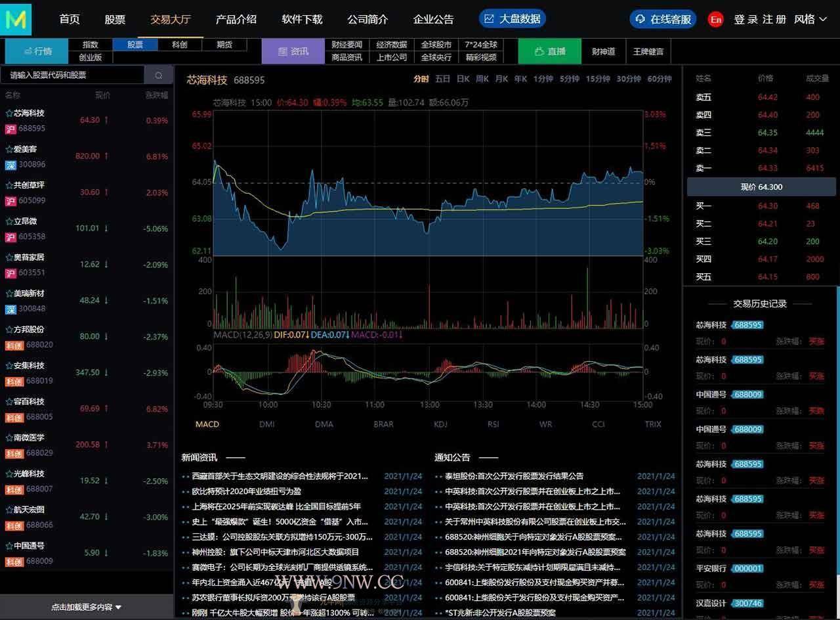Screen dimensions: 840x620
Task: Click the stock code search input field
Action: [x=72, y=75]
